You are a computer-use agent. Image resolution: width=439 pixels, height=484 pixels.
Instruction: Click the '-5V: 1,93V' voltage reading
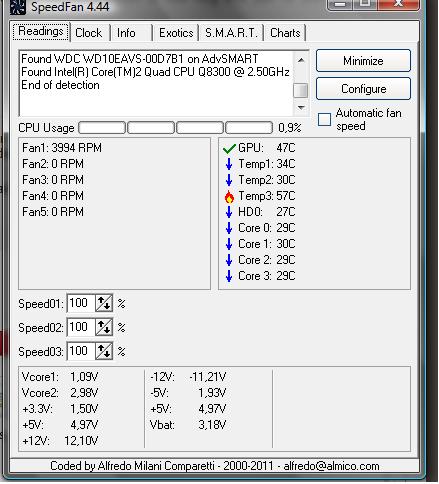[x=188, y=393]
